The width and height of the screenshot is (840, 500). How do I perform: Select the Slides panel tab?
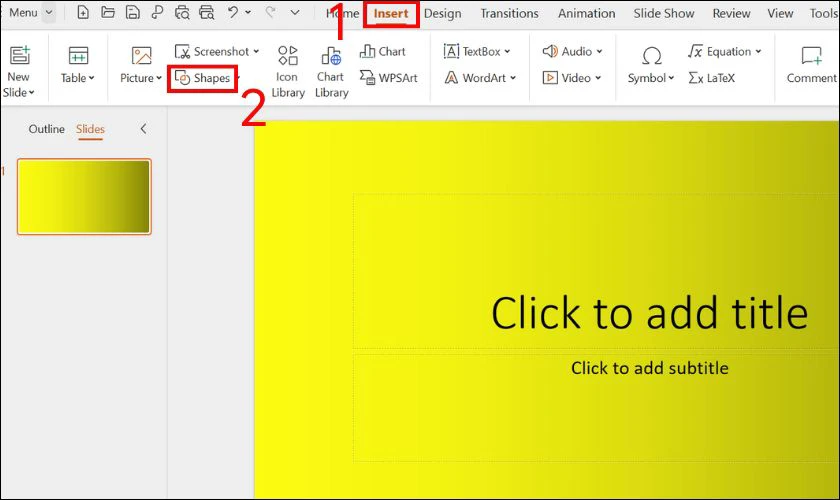[90, 129]
